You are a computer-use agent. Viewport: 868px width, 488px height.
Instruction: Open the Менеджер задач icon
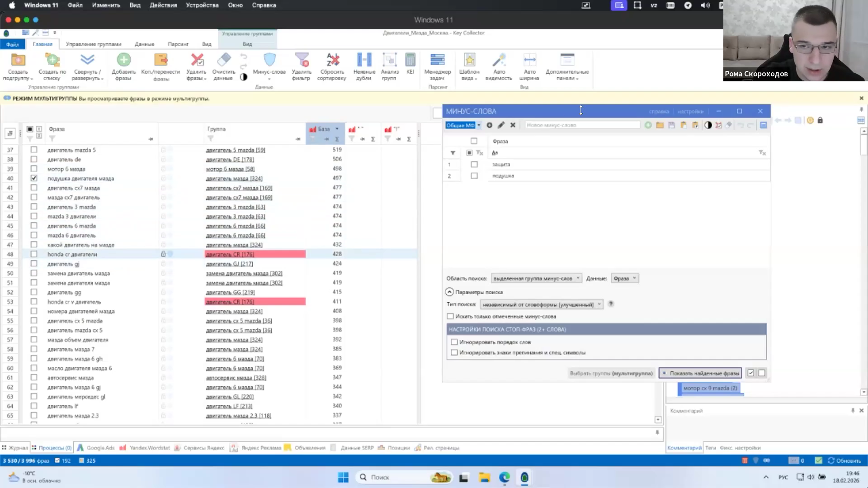(x=437, y=60)
